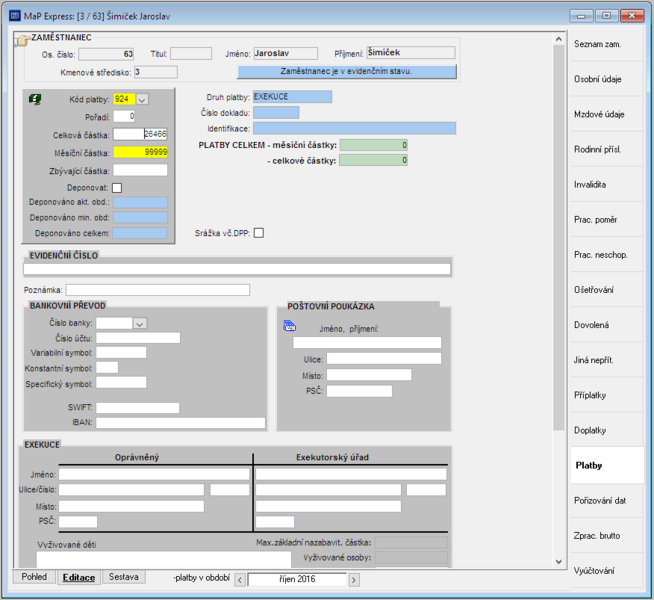Select the Invalidita tab
Image resolution: width=654 pixels, height=600 pixels.
tap(607, 185)
